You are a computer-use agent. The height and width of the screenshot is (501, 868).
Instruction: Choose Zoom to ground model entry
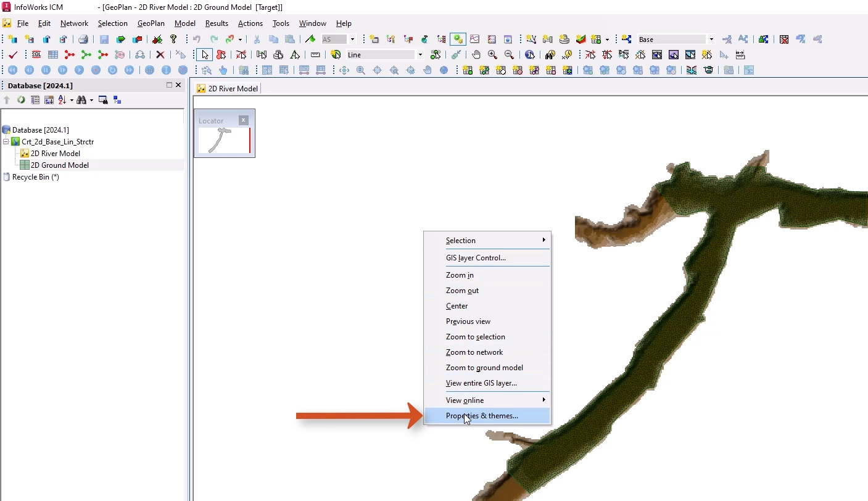(x=487, y=367)
